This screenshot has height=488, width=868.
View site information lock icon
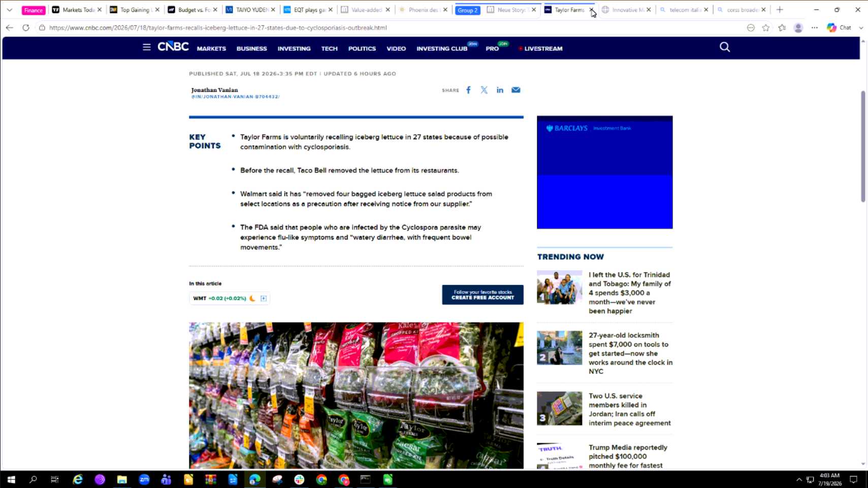click(42, 27)
